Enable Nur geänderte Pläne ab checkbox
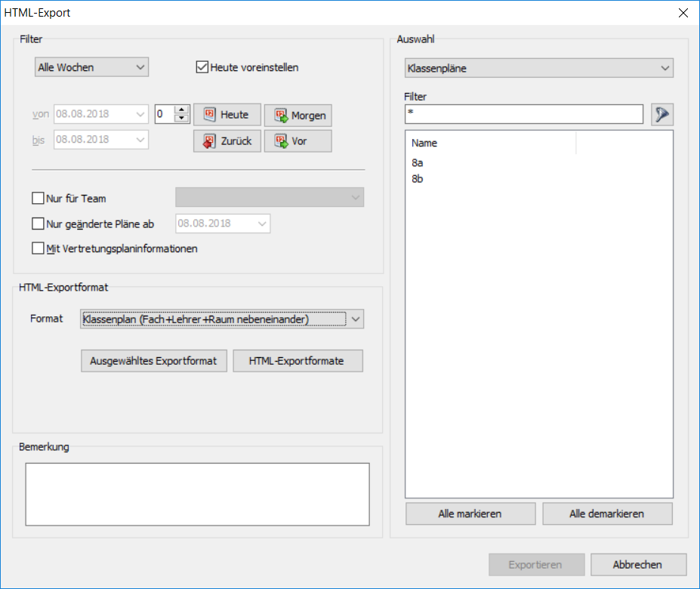The width and height of the screenshot is (700, 589). coord(39,224)
